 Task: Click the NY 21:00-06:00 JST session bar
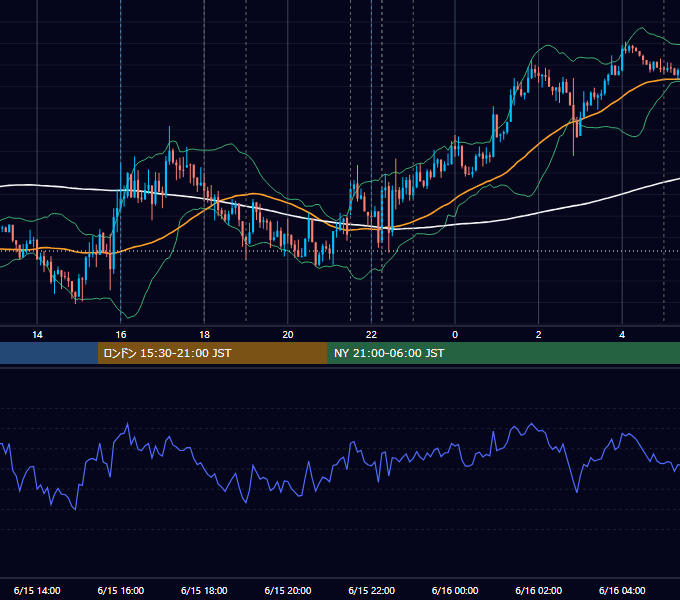pos(504,353)
